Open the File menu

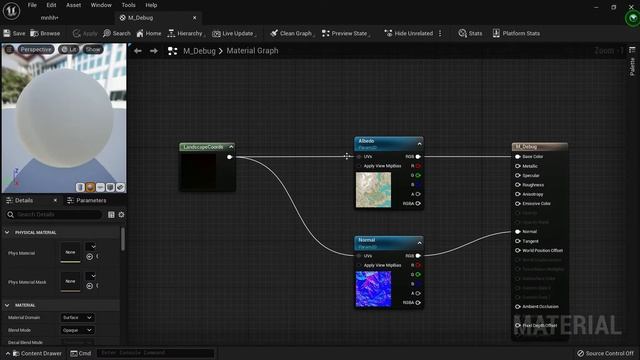[x=32, y=5]
